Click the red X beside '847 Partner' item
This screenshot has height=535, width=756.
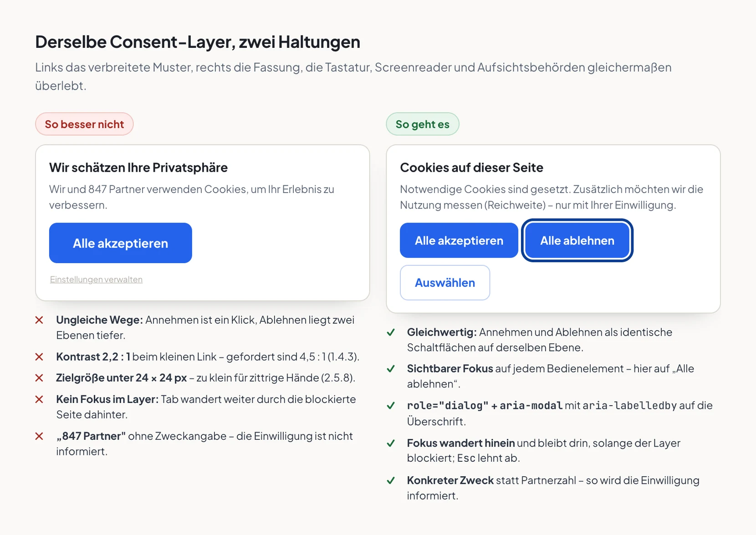click(39, 436)
